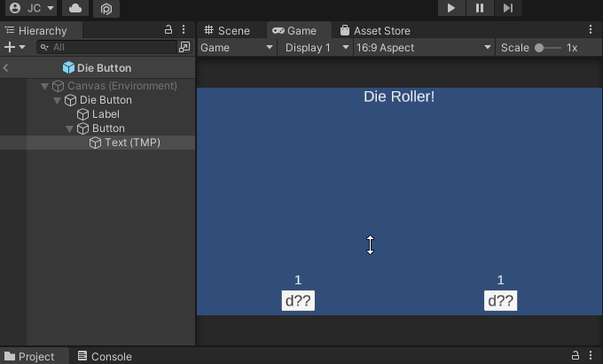Viewport: 603px width, 364px height.
Task: Click the plus create object button
Action: pos(9,47)
